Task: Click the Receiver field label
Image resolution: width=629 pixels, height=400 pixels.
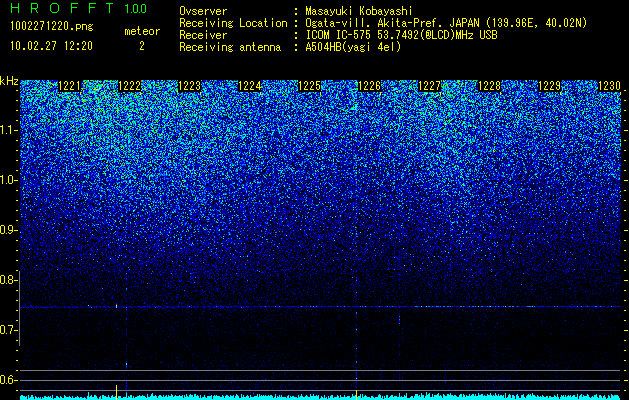Action: click(x=203, y=35)
